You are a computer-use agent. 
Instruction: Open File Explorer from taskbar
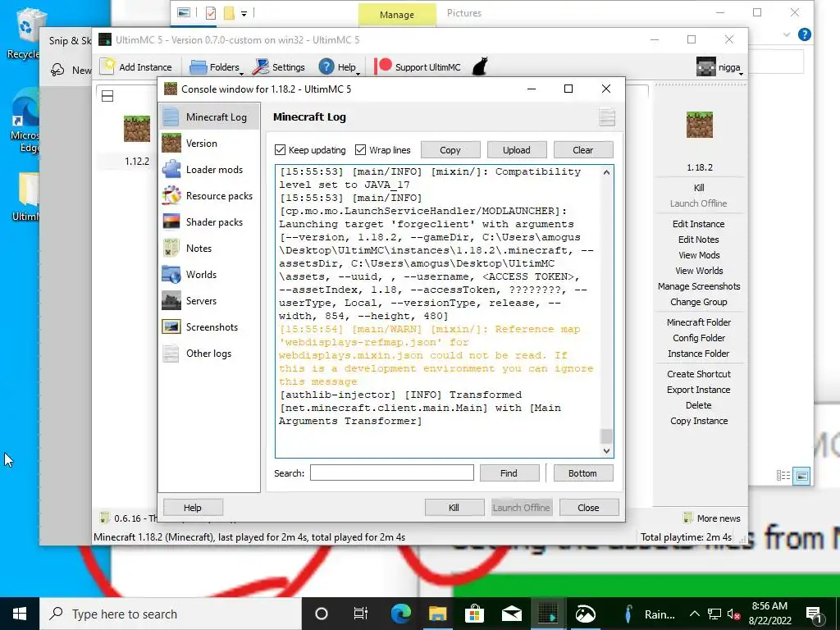pyautogui.click(x=438, y=614)
